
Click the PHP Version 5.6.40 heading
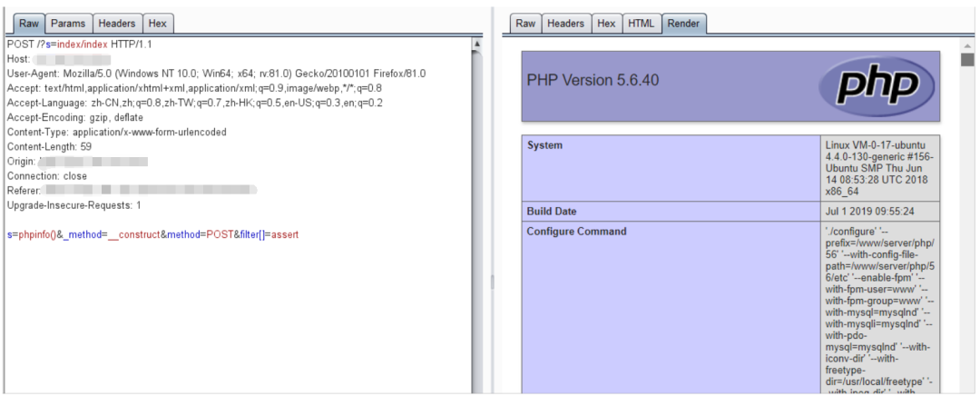pos(593,80)
